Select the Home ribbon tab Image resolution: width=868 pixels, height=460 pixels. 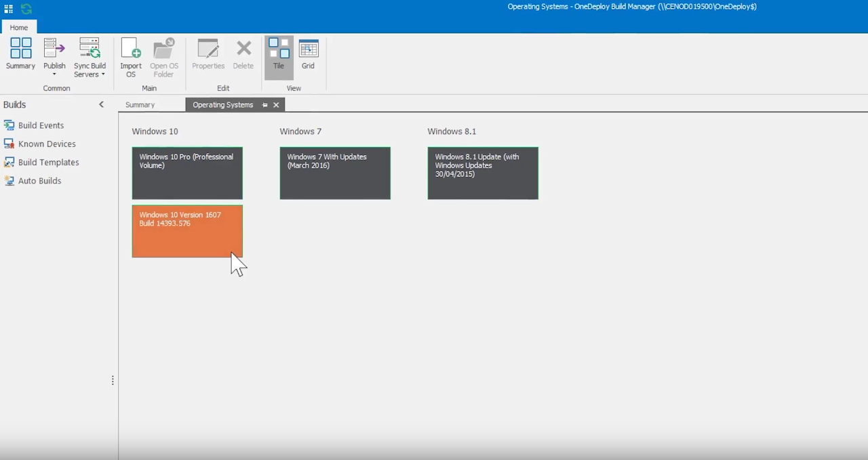tap(19, 27)
